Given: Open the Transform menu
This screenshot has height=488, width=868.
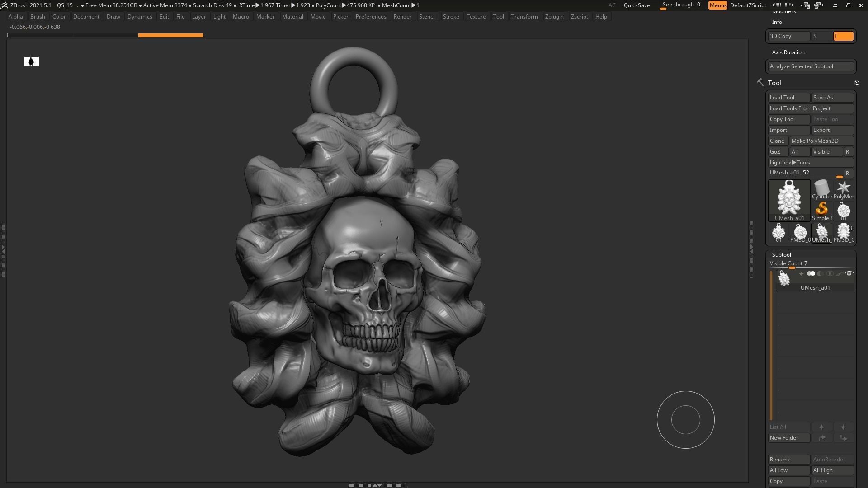Looking at the screenshot, I should pos(524,17).
